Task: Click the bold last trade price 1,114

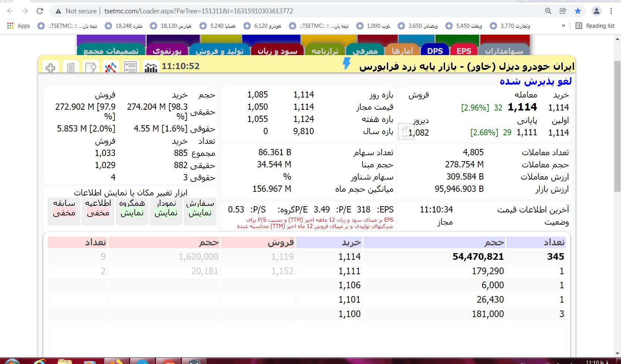Action: (522, 107)
